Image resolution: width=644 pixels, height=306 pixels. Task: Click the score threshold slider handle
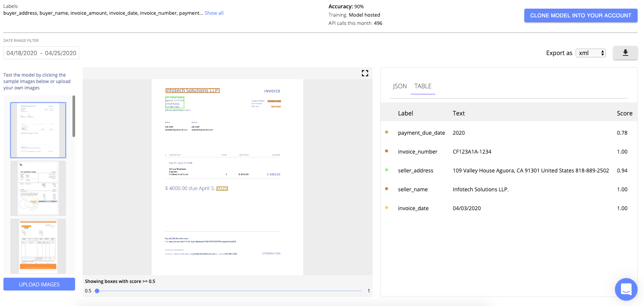[x=97, y=291]
